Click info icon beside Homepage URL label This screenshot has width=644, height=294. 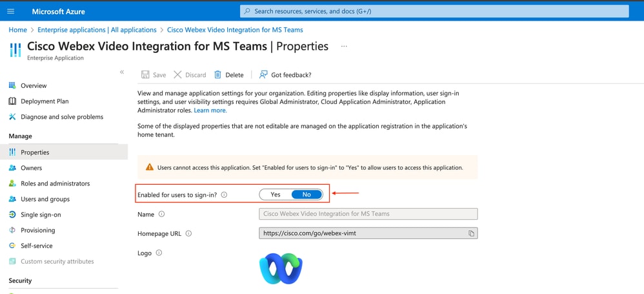point(188,233)
